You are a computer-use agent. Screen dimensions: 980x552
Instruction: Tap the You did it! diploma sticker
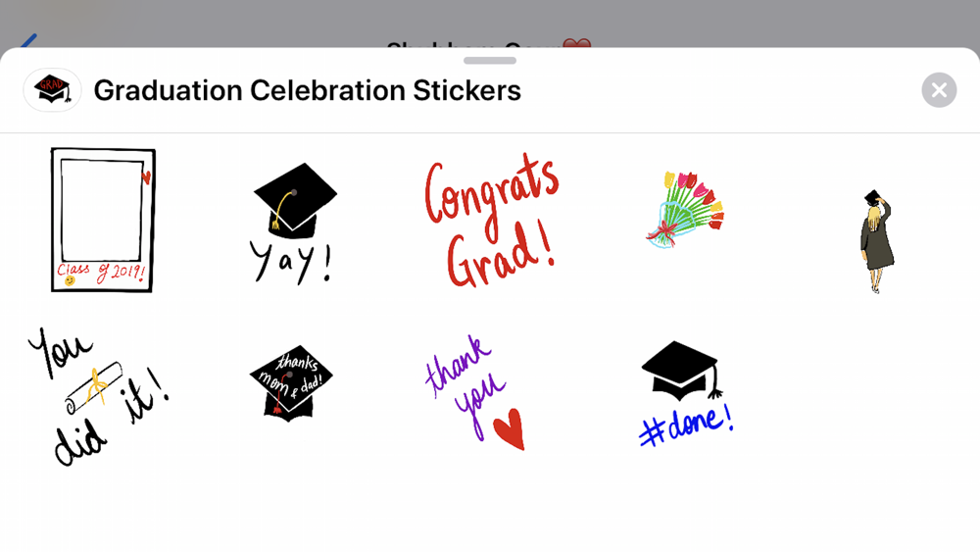[x=99, y=397]
